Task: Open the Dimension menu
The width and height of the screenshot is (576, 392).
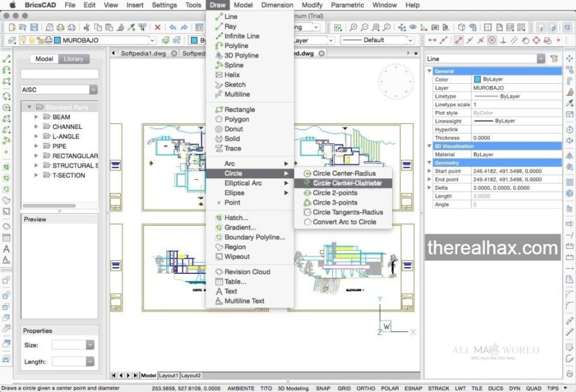Action: [x=277, y=5]
